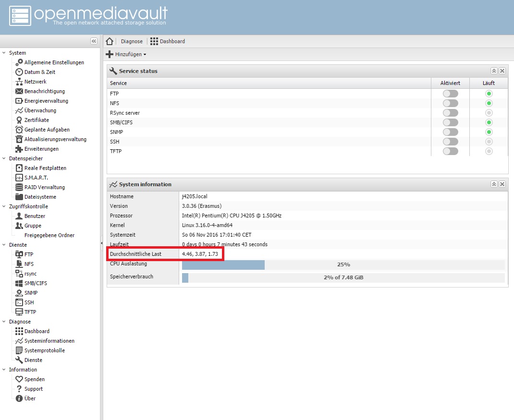Open Benachrichtigung envelope icon

19,91
